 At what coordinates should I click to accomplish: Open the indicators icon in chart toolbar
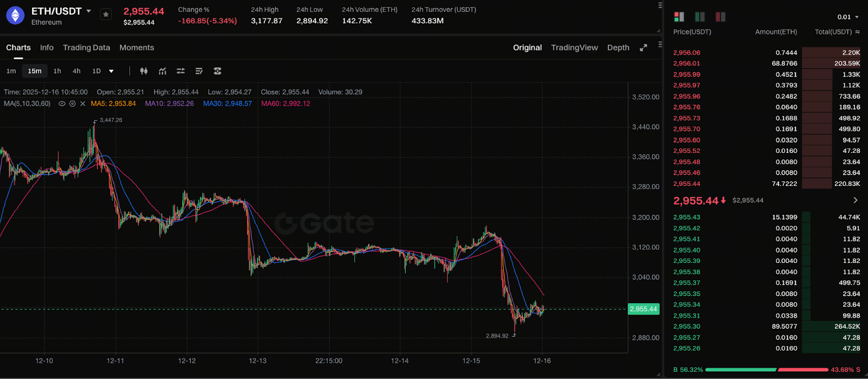coord(162,71)
